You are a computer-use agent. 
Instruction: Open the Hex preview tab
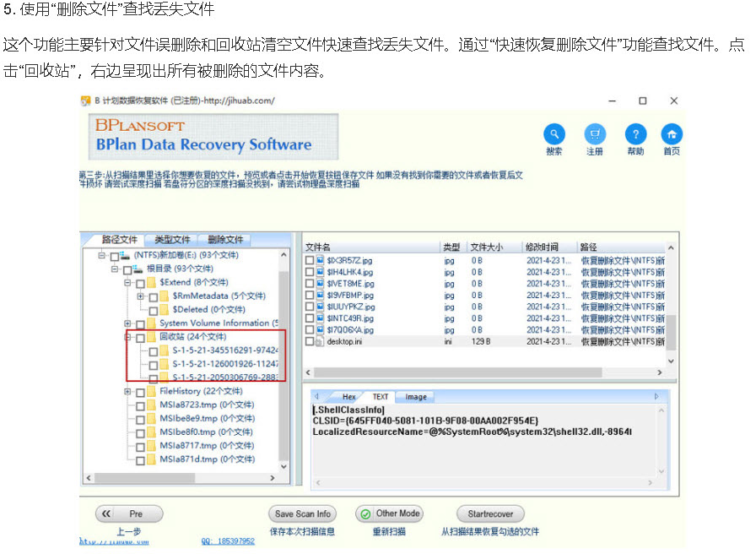[x=349, y=397]
